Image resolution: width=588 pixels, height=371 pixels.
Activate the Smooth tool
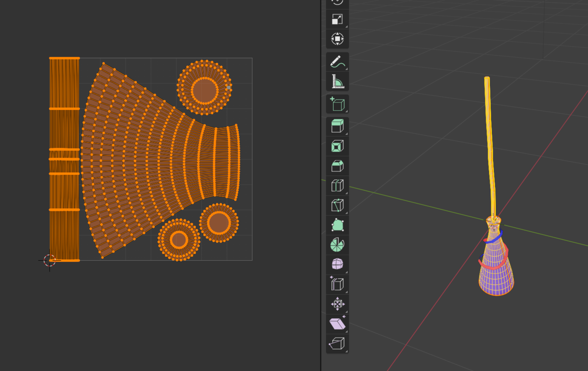(336, 264)
